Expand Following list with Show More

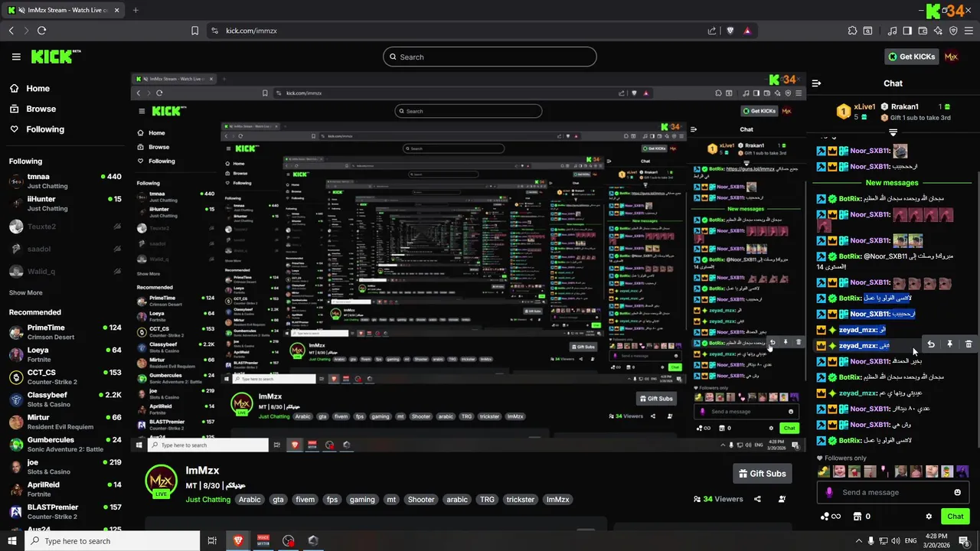[26, 292]
